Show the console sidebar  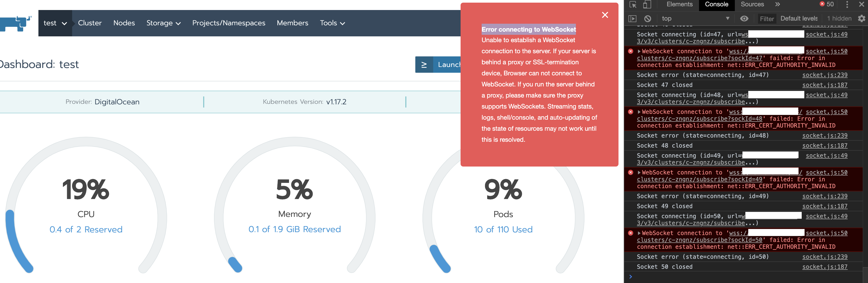tap(632, 18)
